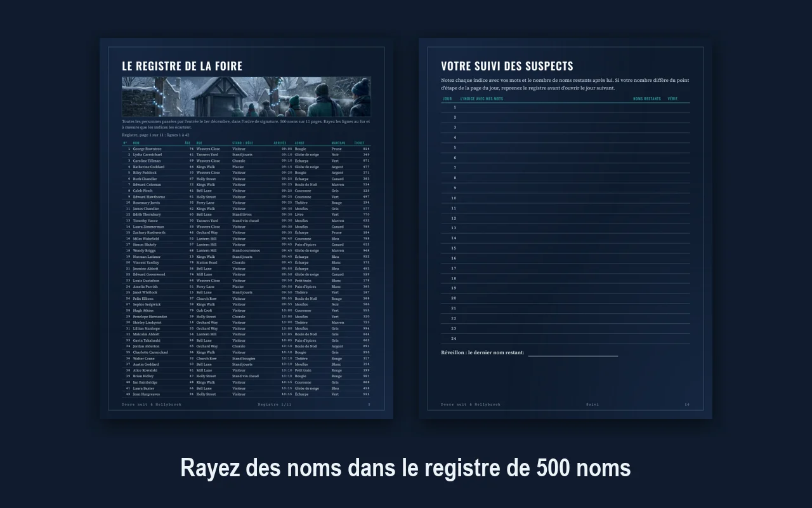
Task: Click the heading "Votre suivi des suspects"
Action: 507,66
